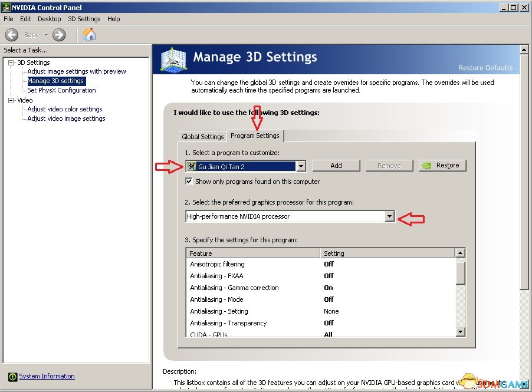Screen dimensions: 532x392
Task: Switch to the Global Settings tab
Action: [202, 137]
